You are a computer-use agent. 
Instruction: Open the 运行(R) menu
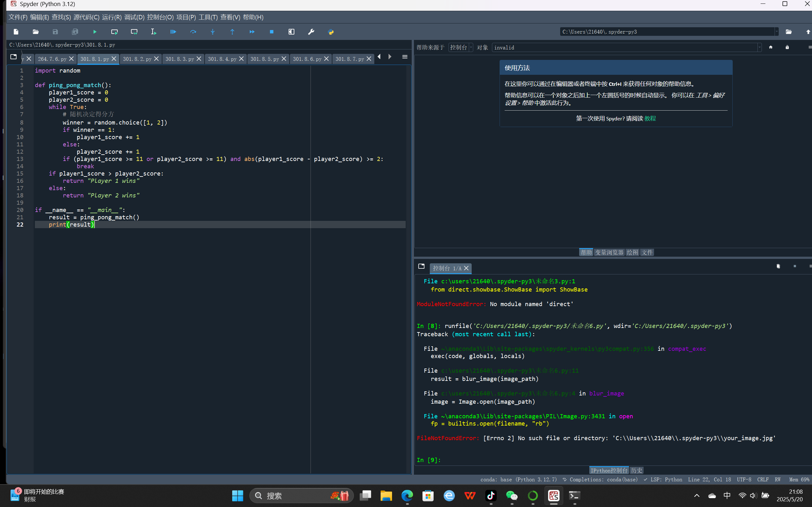click(111, 17)
